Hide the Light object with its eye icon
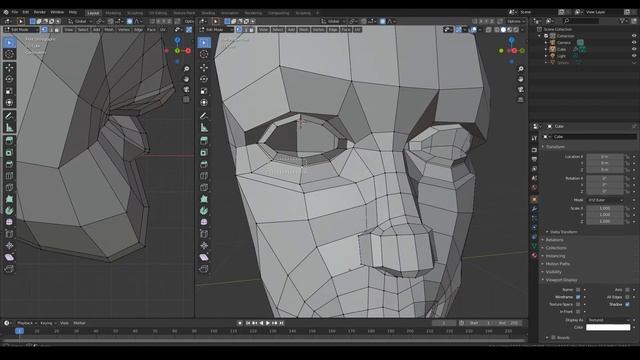The width and height of the screenshot is (640, 360). click(x=634, y=56)
